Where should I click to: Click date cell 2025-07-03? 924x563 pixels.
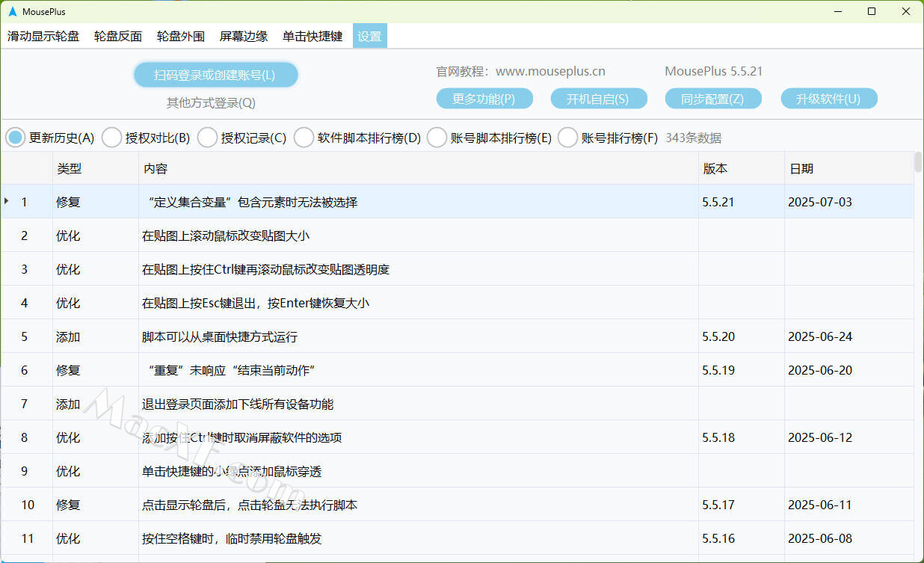[849, 202]
